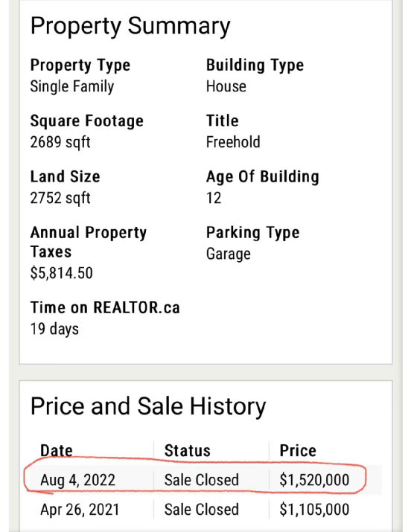Click the Building Type value House
Viewport: 411px width, 532px height.
tap(226, 86)
